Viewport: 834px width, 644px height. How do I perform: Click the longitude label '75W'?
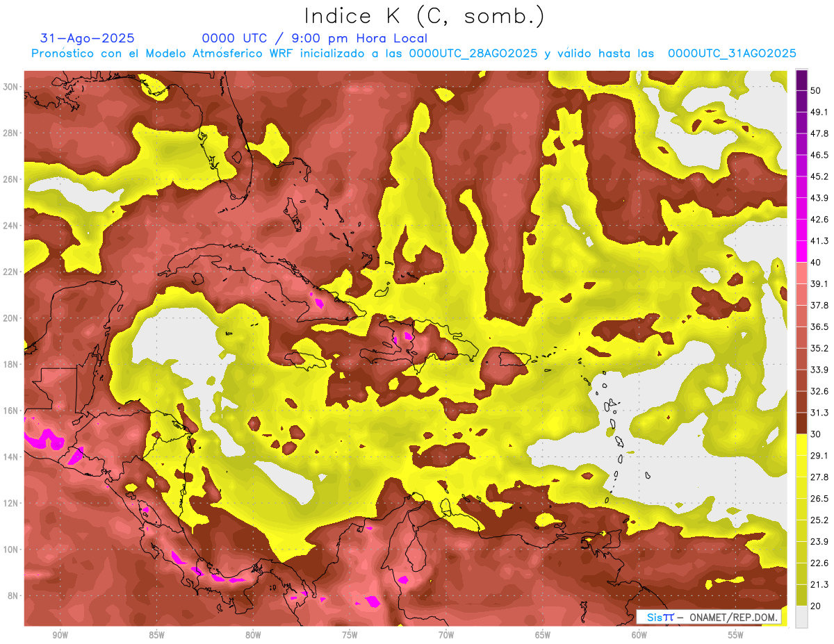tap(350, 635)
